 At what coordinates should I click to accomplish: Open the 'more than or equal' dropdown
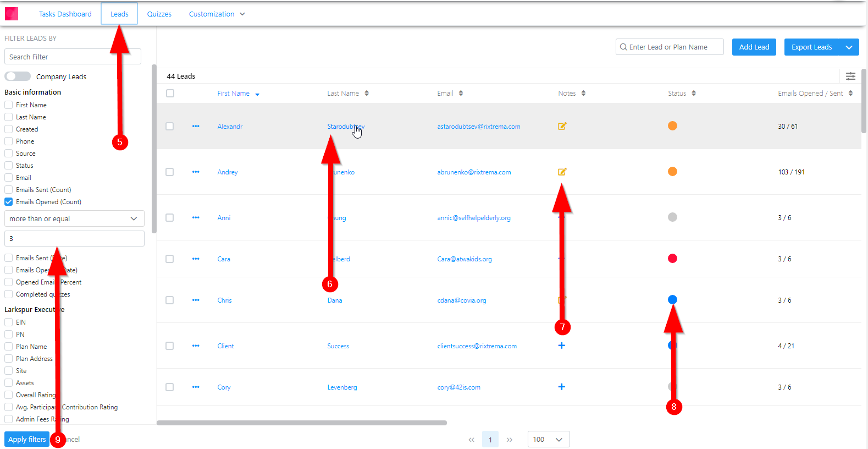[74, 218]
